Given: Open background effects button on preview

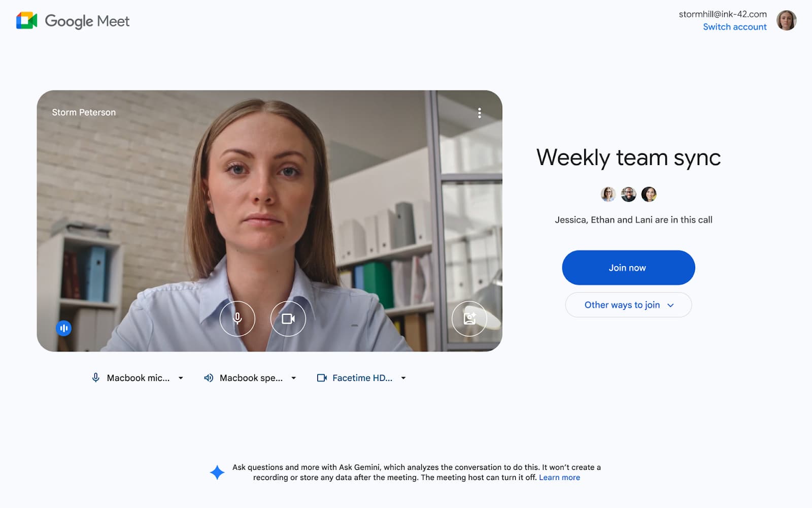Looking at the screenshot, I should click(x=469, y=319).
